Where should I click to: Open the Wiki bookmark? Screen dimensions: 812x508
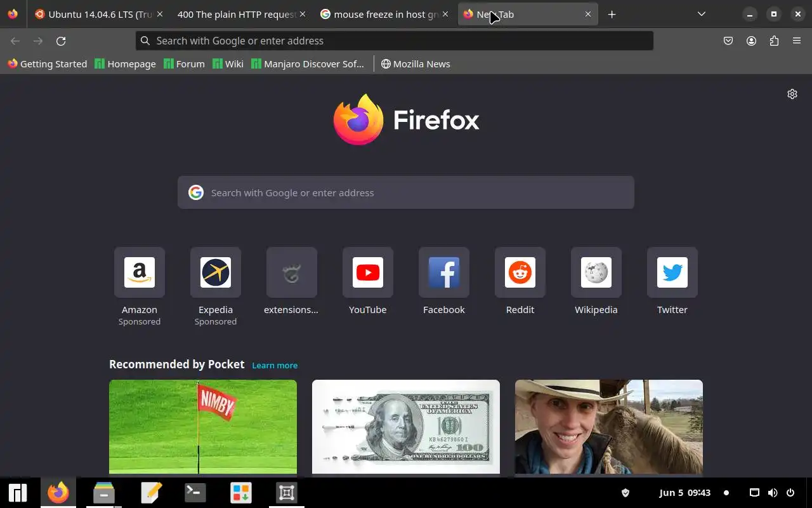coord(228,63)
